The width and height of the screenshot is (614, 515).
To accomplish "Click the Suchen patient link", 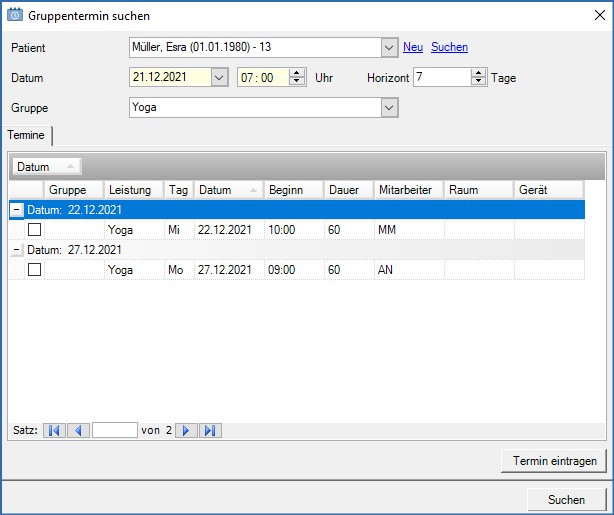I will (449, 47).
